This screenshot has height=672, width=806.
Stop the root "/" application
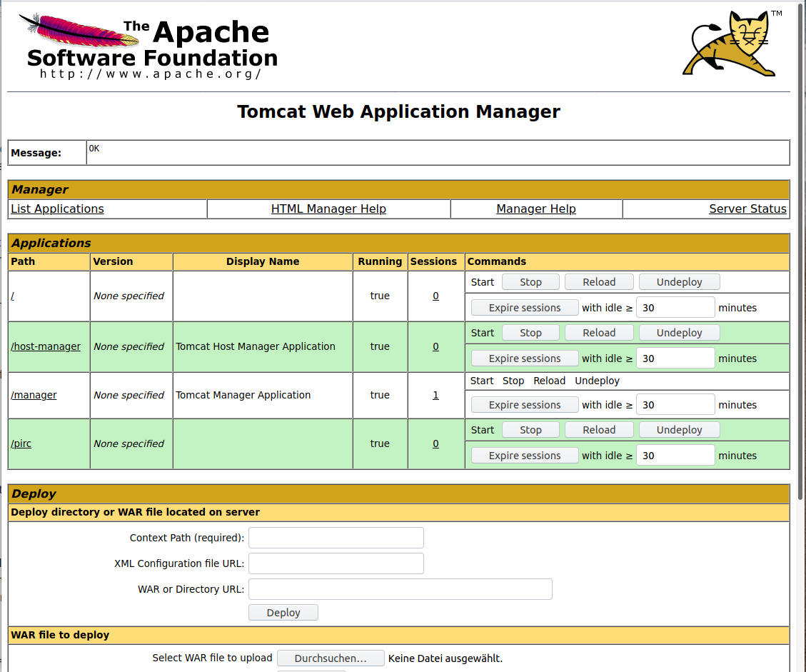(530, 282)
